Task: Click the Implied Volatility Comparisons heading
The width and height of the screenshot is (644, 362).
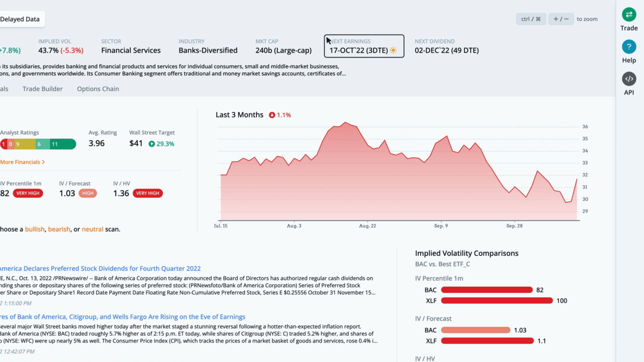Action: [x=467, y=253]
